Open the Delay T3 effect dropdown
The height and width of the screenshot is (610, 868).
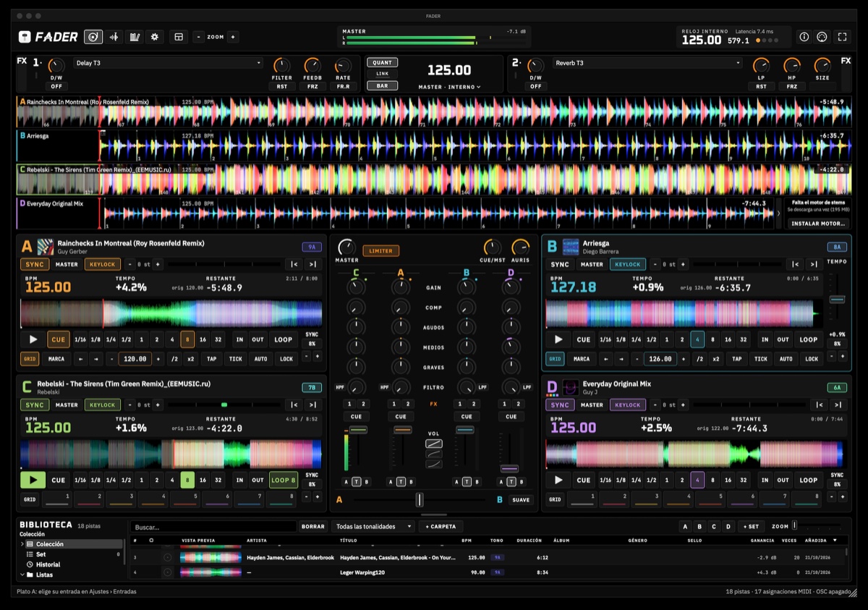point(168,63)
